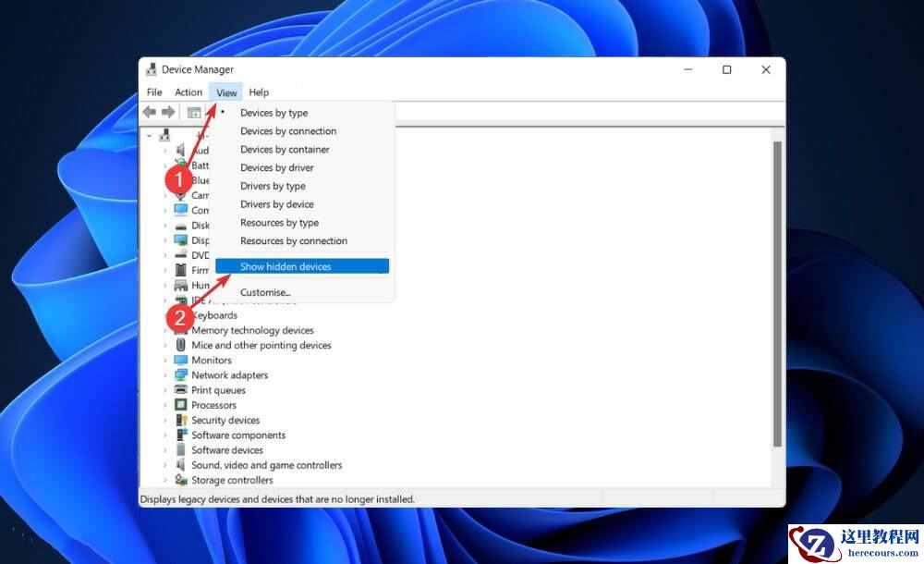Viewport: 924px width, 564px height.
Task: Enable Show hidden devices
Action: (284, 265)
